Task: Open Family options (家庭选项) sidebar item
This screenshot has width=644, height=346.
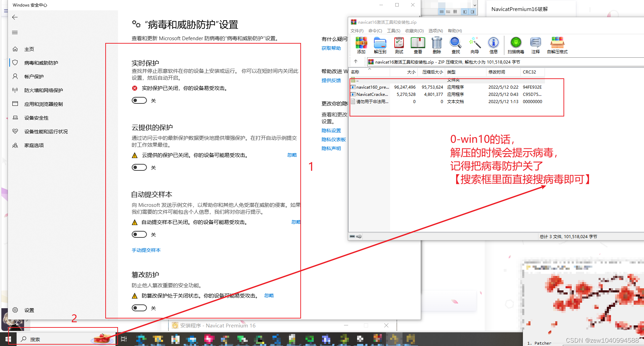Action: click(34, 145)
